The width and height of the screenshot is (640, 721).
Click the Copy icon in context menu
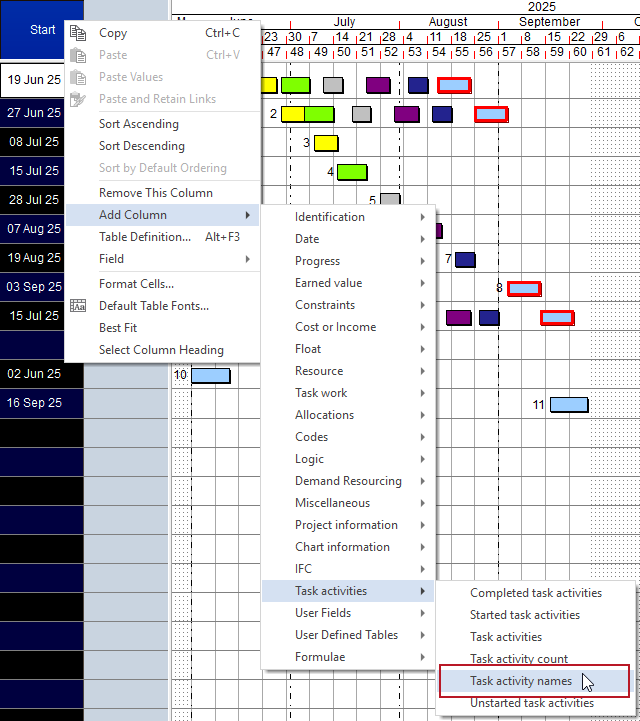pos(78,33)
